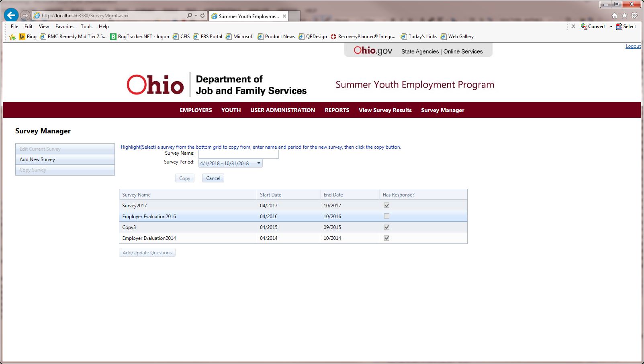Toggle Has Response checkbox for Survey2017
Viewport: 644px width, 364px height.
pyautogui.click(x=386, y=205)
